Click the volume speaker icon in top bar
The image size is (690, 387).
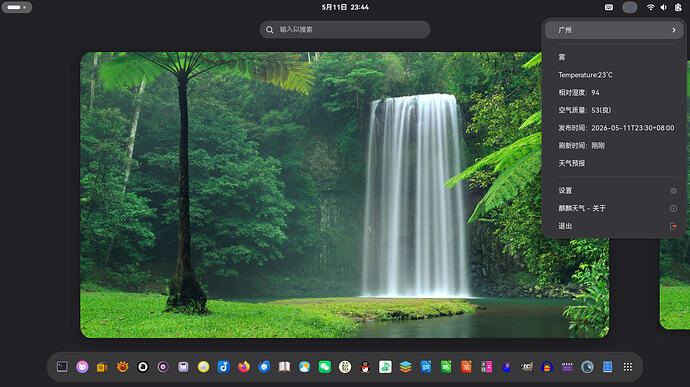click(x=664, y=7)
